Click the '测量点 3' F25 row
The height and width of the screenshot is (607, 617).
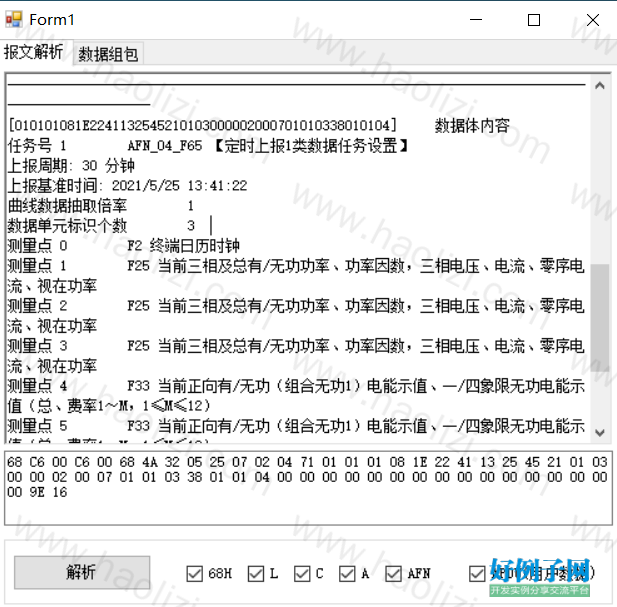296,356
